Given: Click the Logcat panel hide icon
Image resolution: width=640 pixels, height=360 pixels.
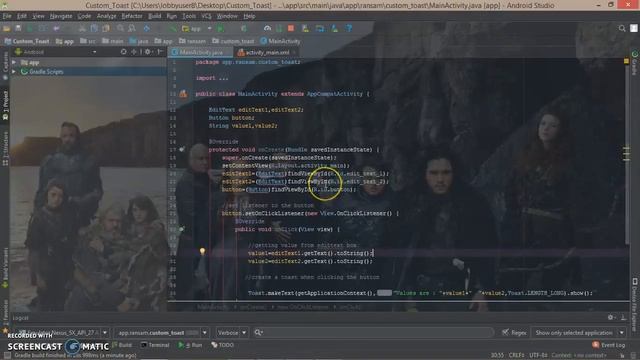Looking at the screenshot, I should pyautogui.click(x=623, y=318).
